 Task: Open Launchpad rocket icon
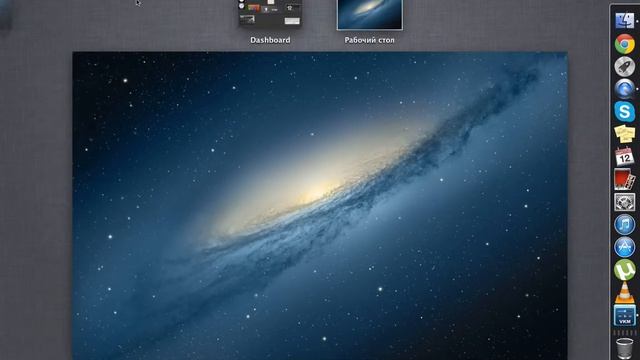625,67
